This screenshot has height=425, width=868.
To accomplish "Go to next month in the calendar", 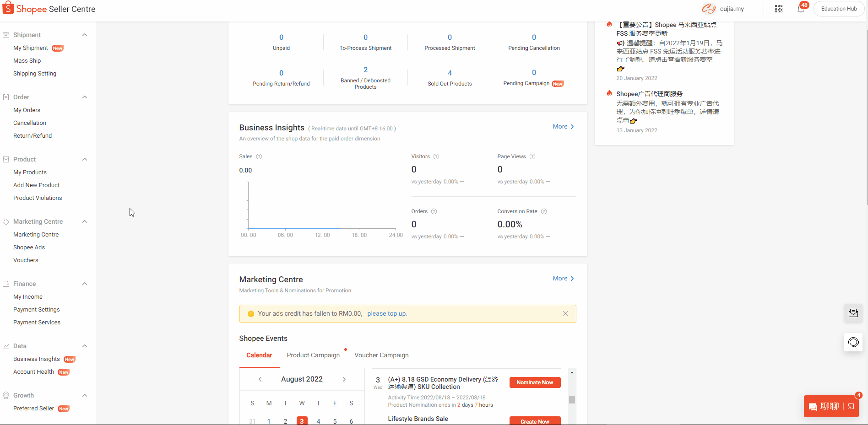I will coord(344,379).
